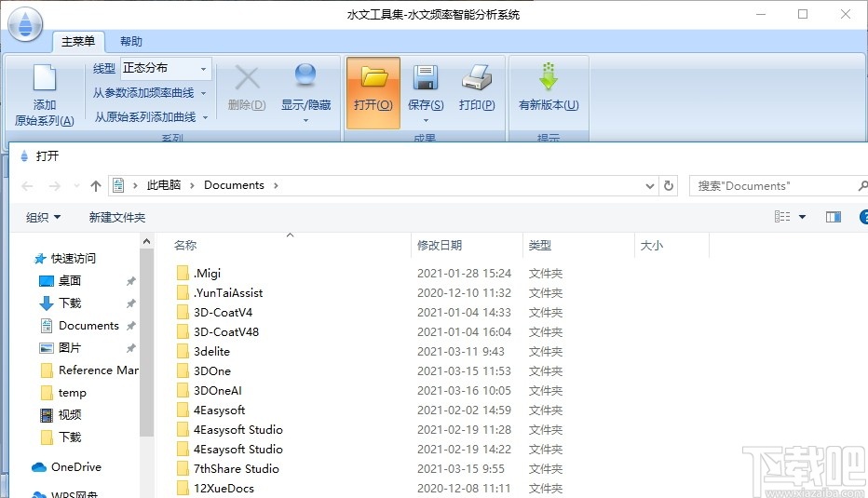The image size is (868, 498).
Task: Select Documents in quick access pane
Action: [x=79, y=326]
